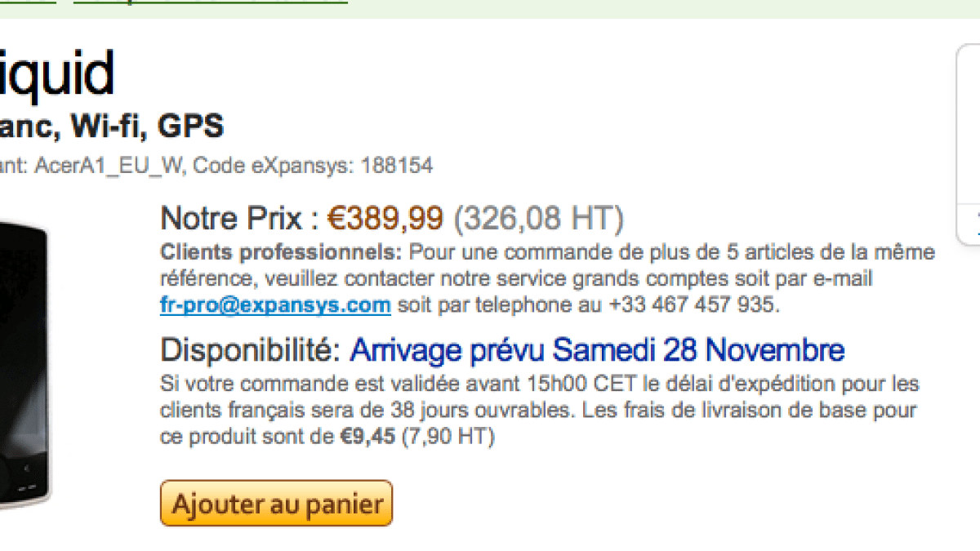This screenshot has width=980, height=551.
Task: Click the Clients professionnels bold heading
Action: tap(282, 251)
